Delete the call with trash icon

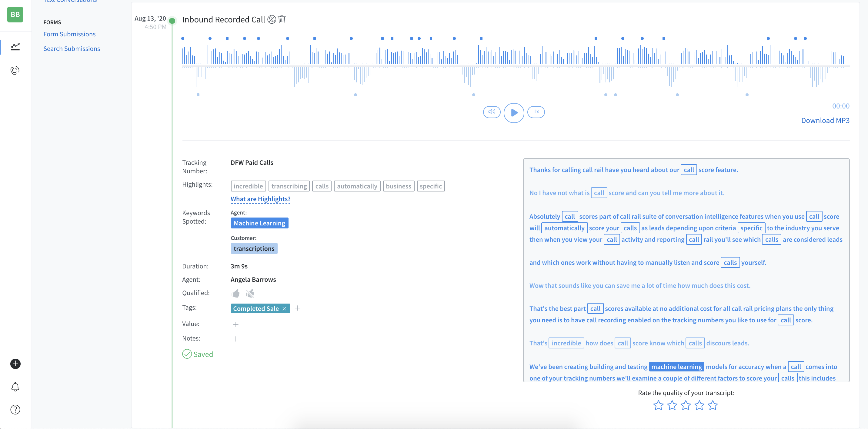point(282,19)
